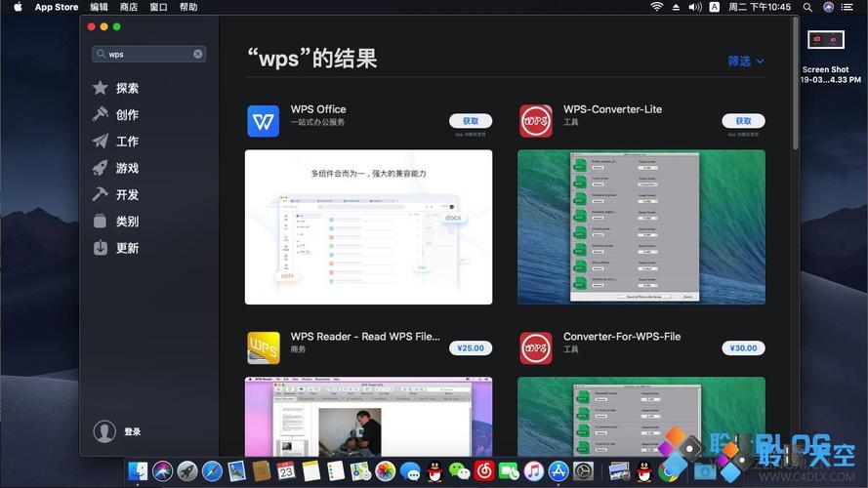Click the Siri icon in menu bar
Viewport: 868px width, 488px height.
pos(828,7)
